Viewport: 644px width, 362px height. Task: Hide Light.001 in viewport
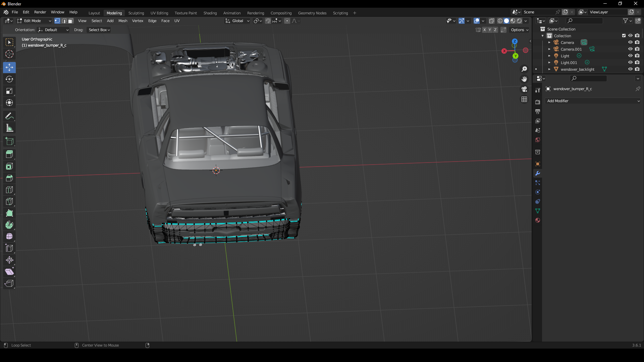tap(630, 62)
